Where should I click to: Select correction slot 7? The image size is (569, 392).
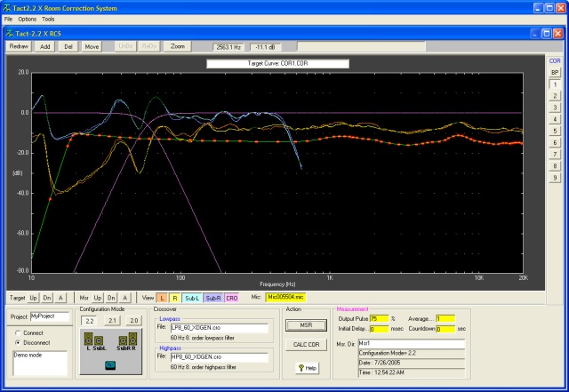coord(555,155)
